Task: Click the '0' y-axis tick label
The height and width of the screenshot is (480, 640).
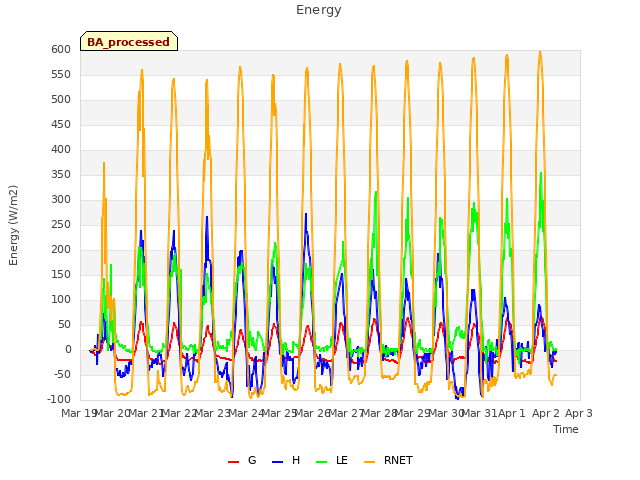Action: point(68,349)
